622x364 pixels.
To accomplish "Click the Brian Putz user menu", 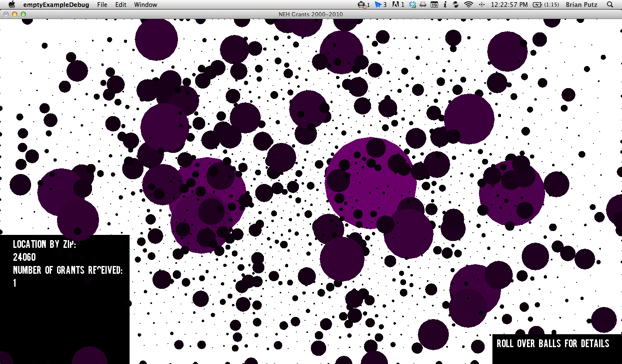I will point(581,5).
